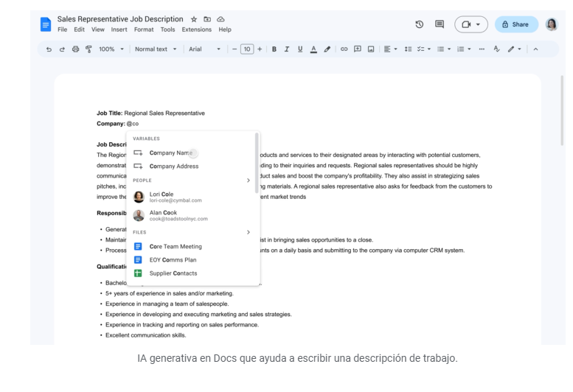Click the spelling check icon
The width and height of the screenshot is (573, 392).
pyautogui.click(x=496, y=49)
